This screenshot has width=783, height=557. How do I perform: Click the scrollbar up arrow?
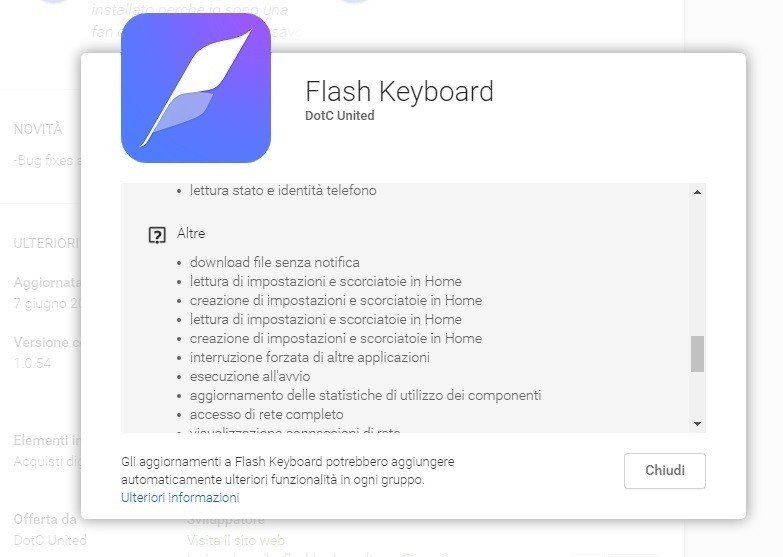(x=698, y=192)
